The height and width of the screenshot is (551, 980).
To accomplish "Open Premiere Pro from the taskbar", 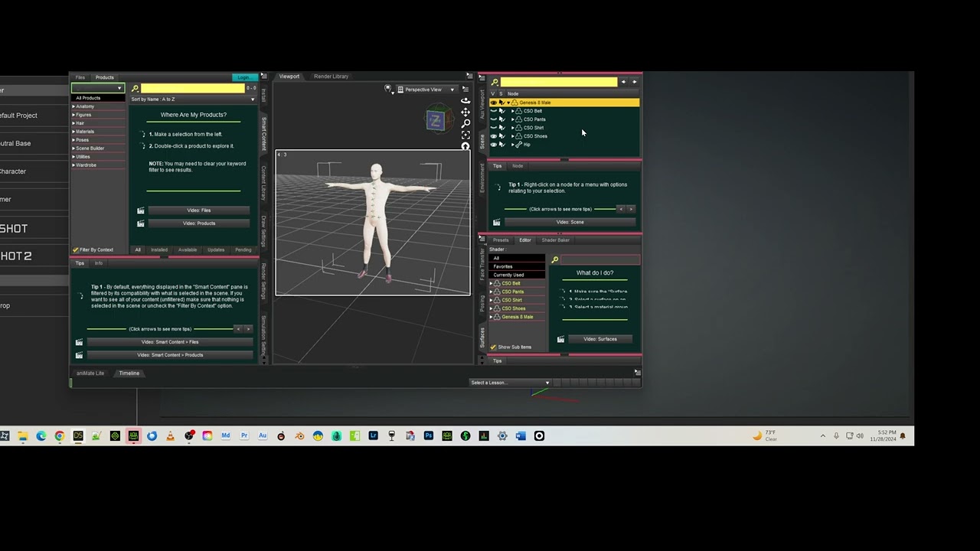I will click(244, 436).
